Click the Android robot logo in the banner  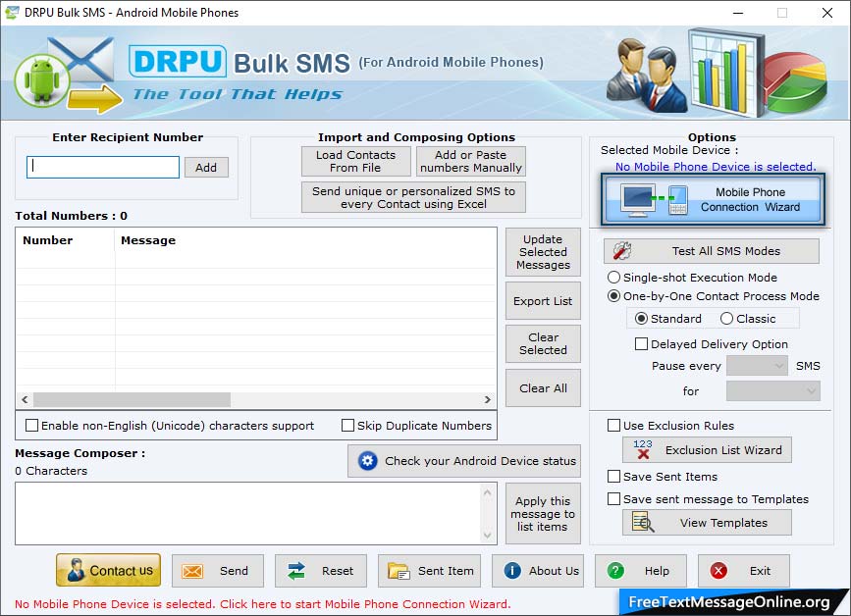(42, 80)
